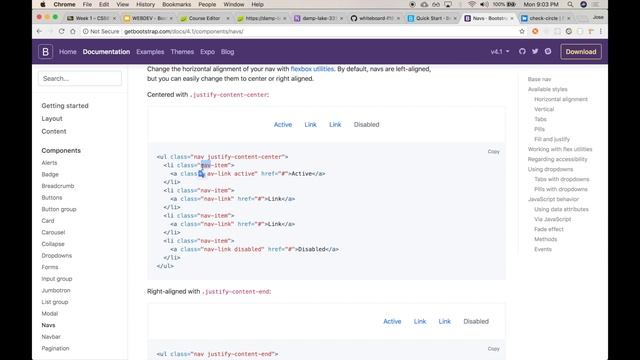Switch to whiteboard GitHub tab

click(376, 18)
